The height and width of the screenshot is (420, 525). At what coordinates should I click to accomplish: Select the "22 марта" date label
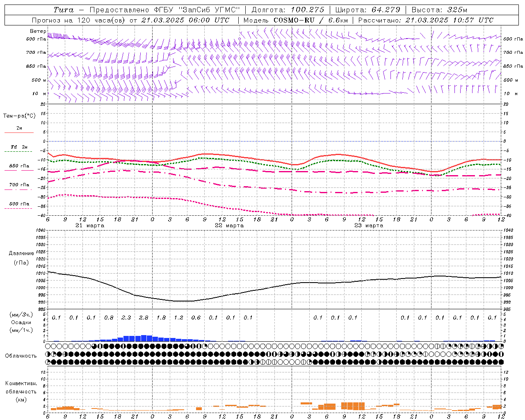229,226
